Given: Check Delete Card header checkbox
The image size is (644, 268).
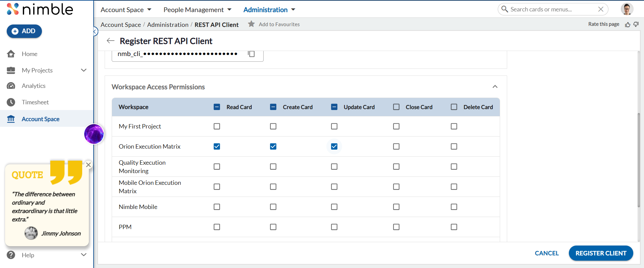Looking at the screenshot, I should click(454, 107).
